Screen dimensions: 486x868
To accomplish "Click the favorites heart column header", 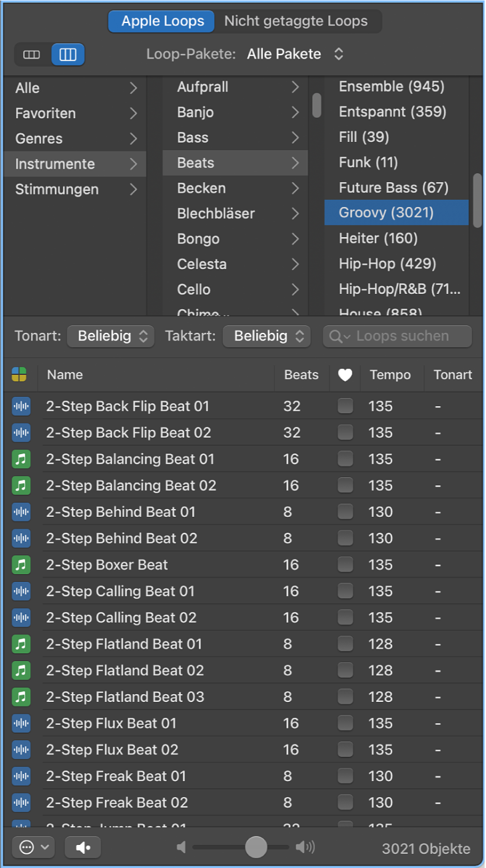I will point(345,374).
